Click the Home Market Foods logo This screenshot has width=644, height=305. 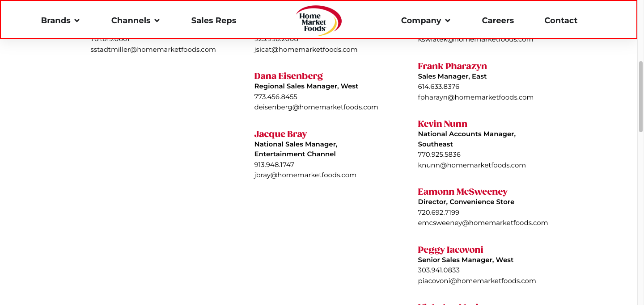pos(318,21)
